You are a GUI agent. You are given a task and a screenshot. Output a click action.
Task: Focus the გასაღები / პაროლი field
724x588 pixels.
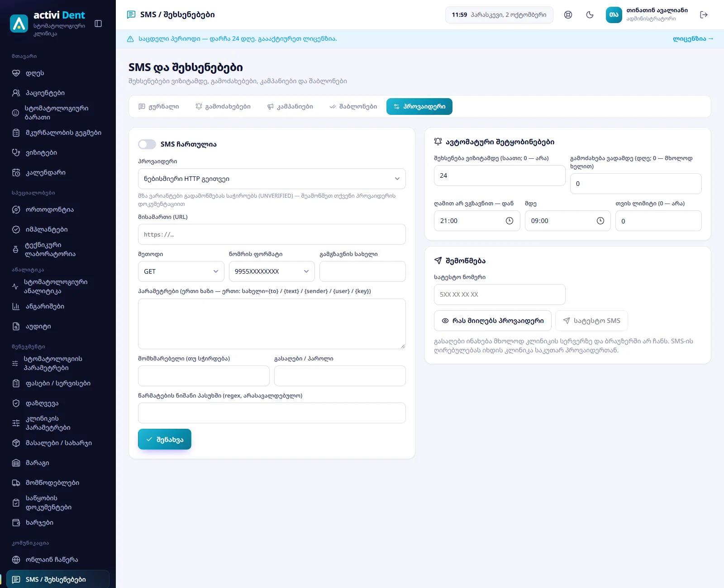pos(340,376)
